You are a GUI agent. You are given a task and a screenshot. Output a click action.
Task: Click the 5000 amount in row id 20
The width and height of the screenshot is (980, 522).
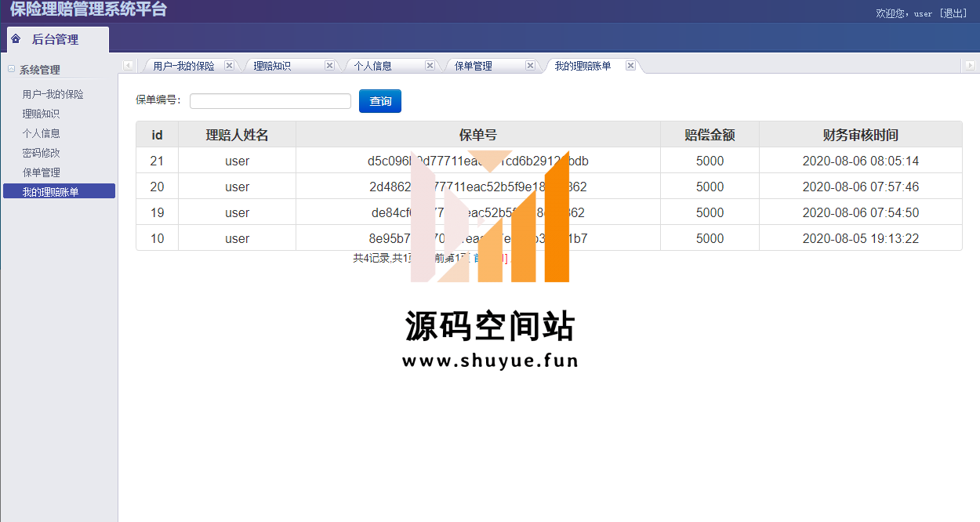710,187
